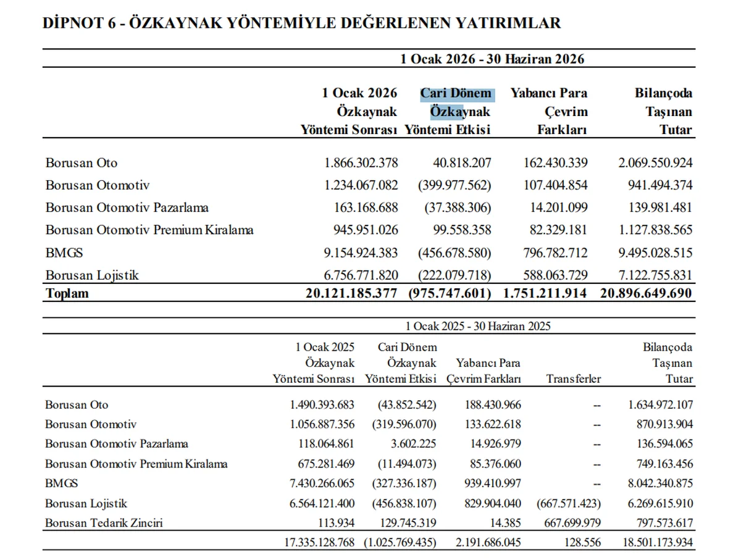Viewport: 741px width, 560px height.
Task: Click the heading DİPNOT 6 - ÖZKAYNAK YÖNTEMİYLE DEĞERLENEN YATIRIMLAR
Action: tap(302, 23)
